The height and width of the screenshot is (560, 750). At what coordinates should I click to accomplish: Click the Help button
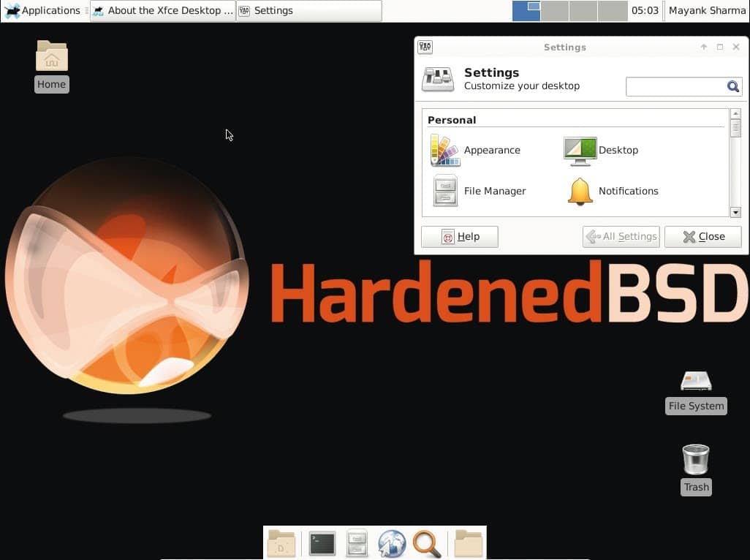click(460, 237)
